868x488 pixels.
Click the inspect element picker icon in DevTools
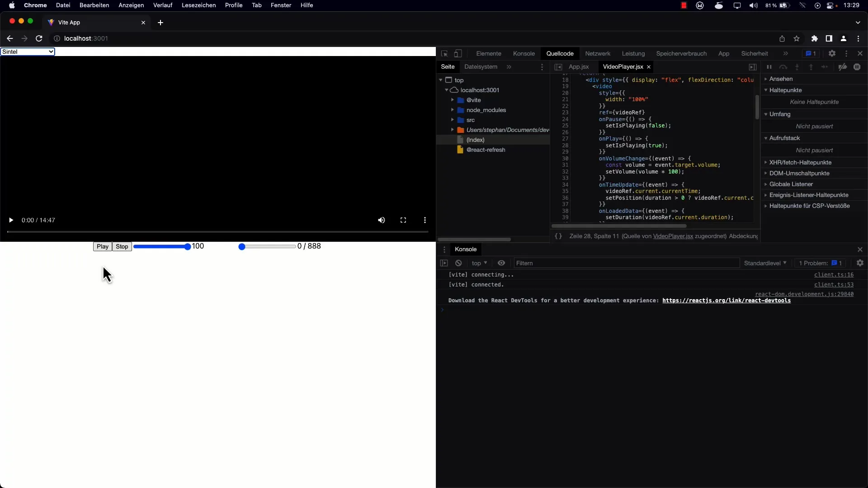444,54
